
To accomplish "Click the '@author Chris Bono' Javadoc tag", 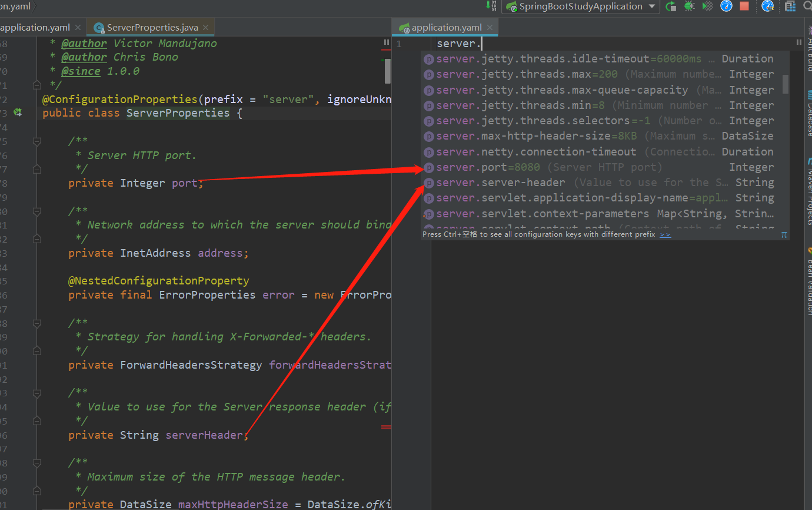I will [x=120, y=57].
